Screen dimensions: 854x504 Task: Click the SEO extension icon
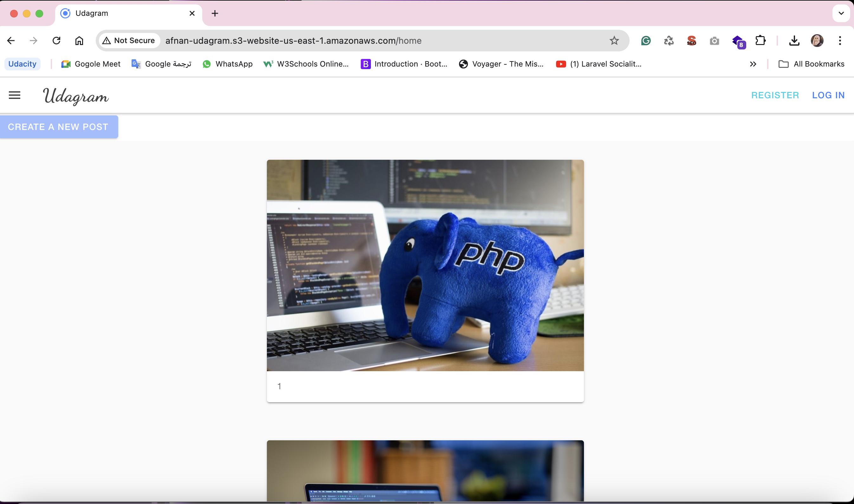(x=691, y=41)
